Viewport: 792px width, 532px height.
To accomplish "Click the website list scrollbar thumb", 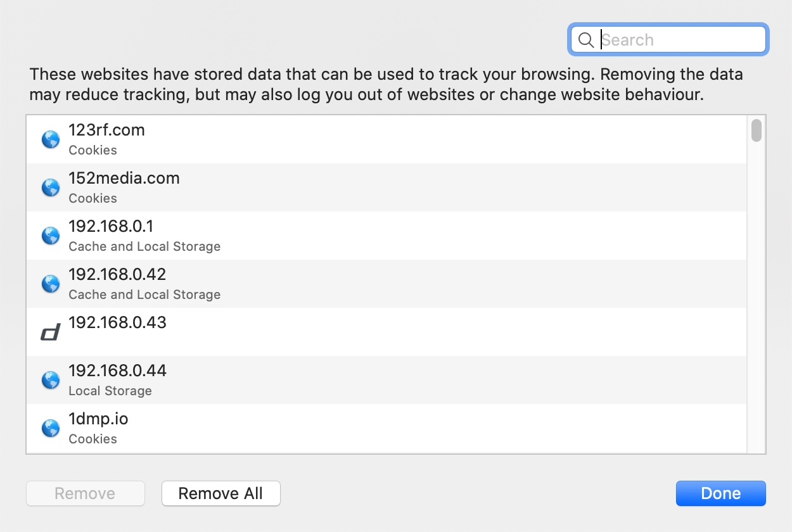I will coord(757,130).
